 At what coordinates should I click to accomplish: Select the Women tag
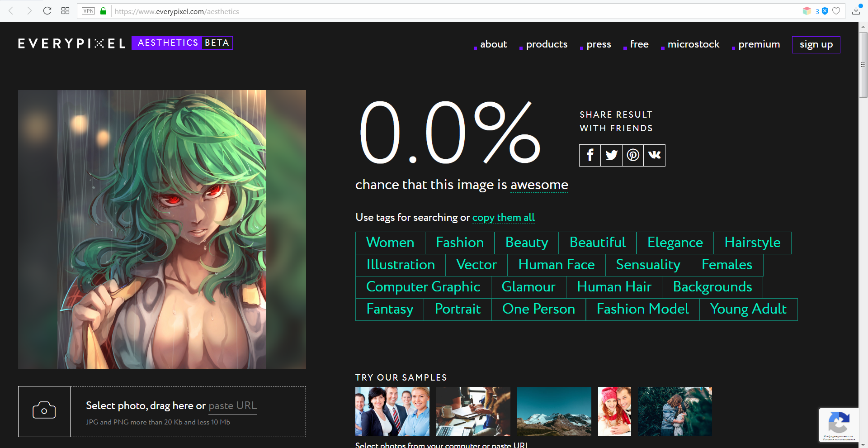pyautogui.click(x=390, y=243)
